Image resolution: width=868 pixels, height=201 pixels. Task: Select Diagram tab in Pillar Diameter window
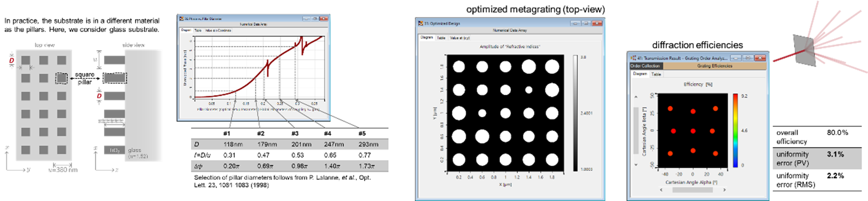[x=186, y=30]
